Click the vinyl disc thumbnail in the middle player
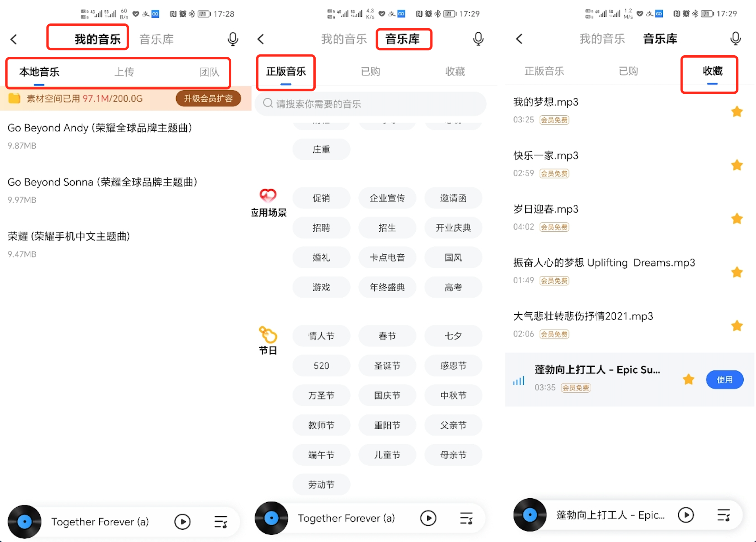 click(272, 518)
